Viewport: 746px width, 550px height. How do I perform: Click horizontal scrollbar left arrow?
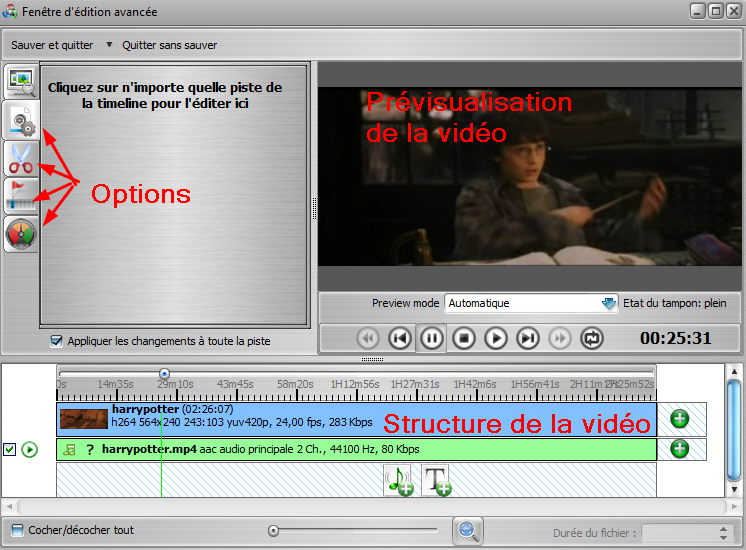click(10, 507)
